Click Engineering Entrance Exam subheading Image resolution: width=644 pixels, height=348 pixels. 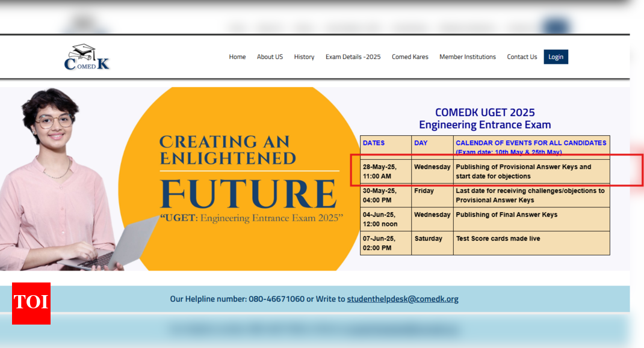485,125
